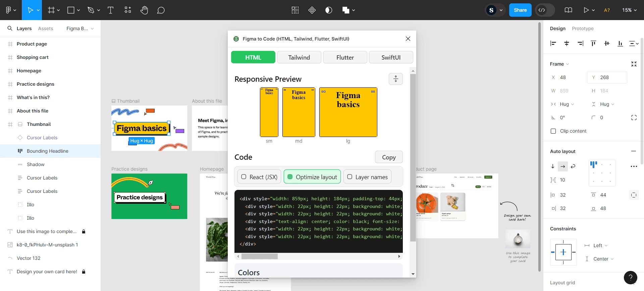The width and height of the screenshot is (644, 291).
Task: Select the Bounding Headline layer
Action: (x=50, y=151)
